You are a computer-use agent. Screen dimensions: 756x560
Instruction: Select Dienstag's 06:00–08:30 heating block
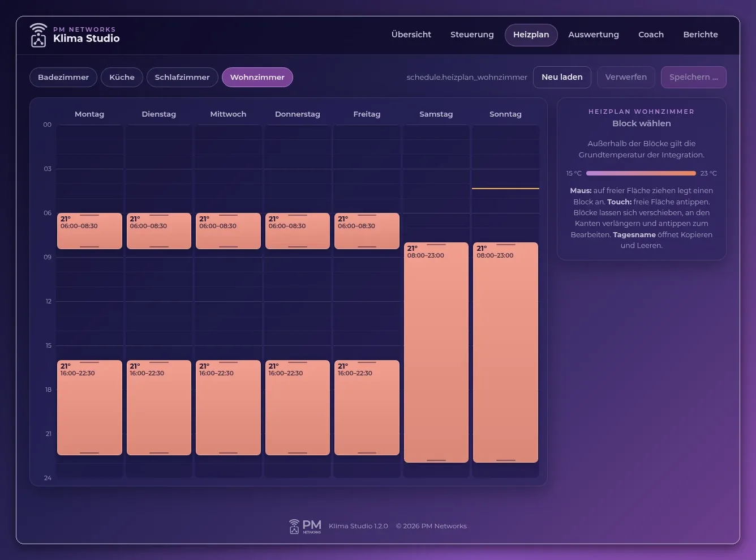[x=159, y=231]
